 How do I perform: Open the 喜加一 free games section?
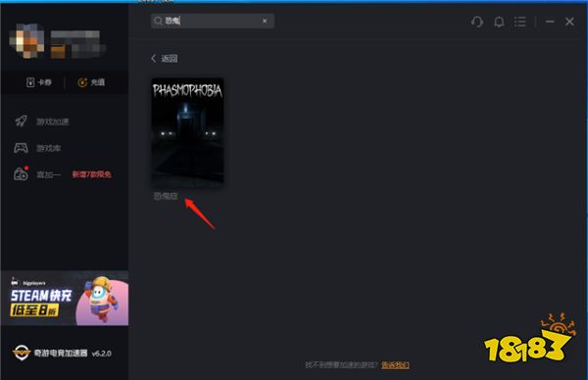pos(37,174)
